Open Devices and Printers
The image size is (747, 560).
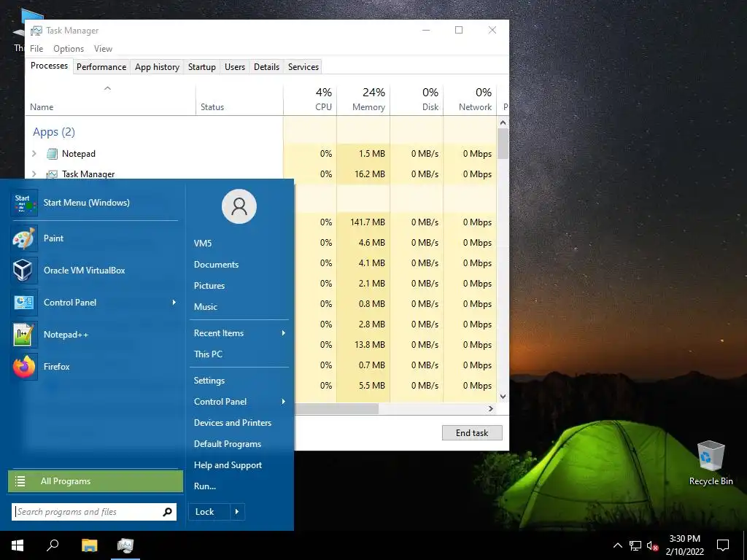pos(233,423)
